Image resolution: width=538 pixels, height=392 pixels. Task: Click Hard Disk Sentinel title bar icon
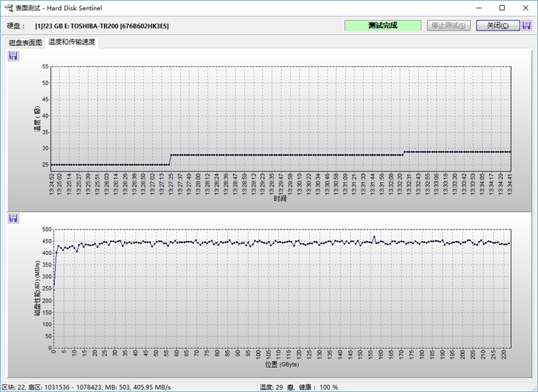click(7, 7)
